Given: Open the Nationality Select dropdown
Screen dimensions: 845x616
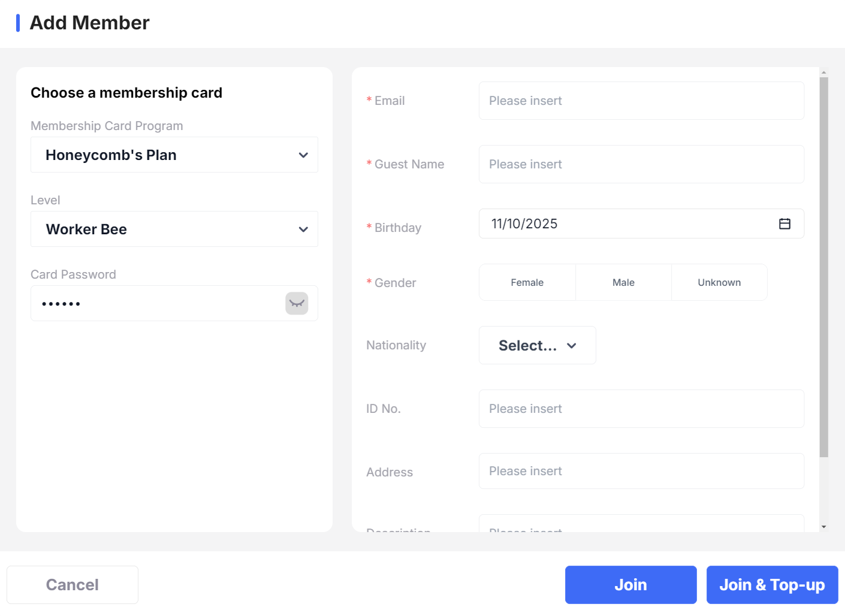Looking at the screenshot, I should click(x=537, y=345).
